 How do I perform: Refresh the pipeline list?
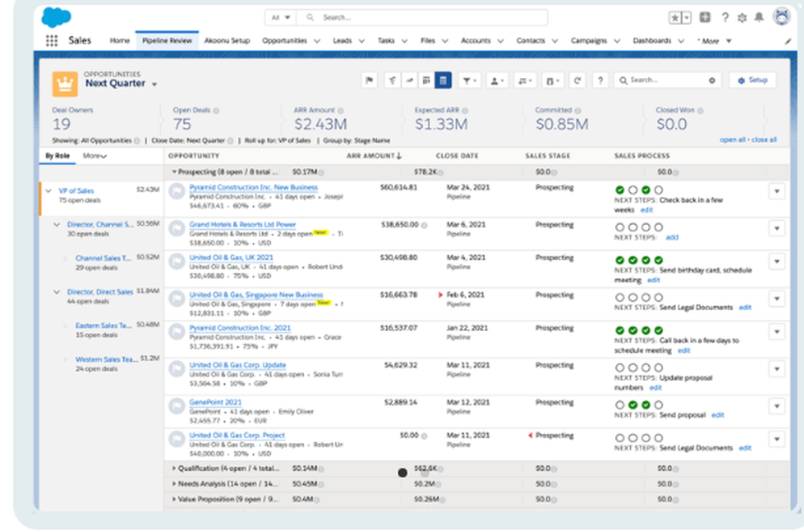click(x=577, y=80)
